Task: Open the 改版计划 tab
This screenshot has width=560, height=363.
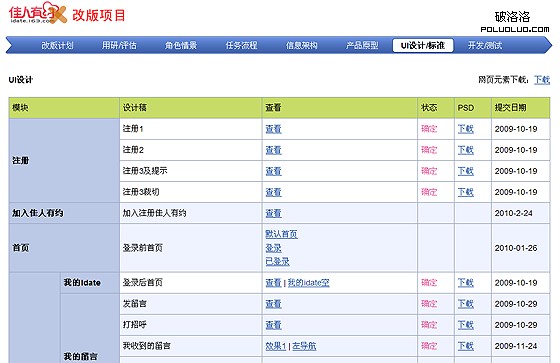Action: point(58,45)
